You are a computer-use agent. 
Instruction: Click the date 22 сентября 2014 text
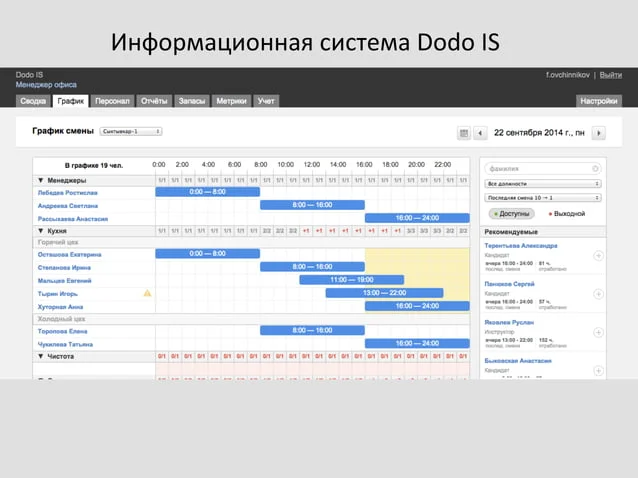(539, 133)
